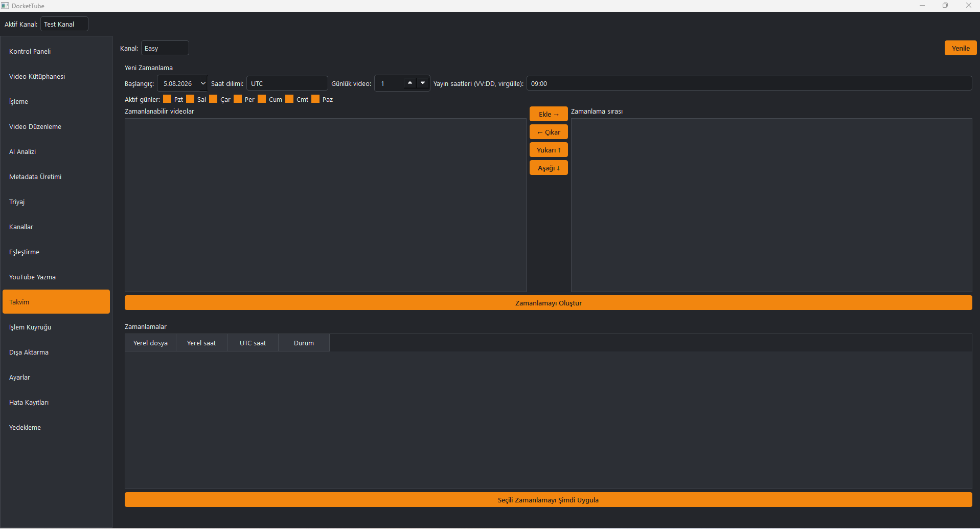View Hata Kayıtları logs

(56, 402)
